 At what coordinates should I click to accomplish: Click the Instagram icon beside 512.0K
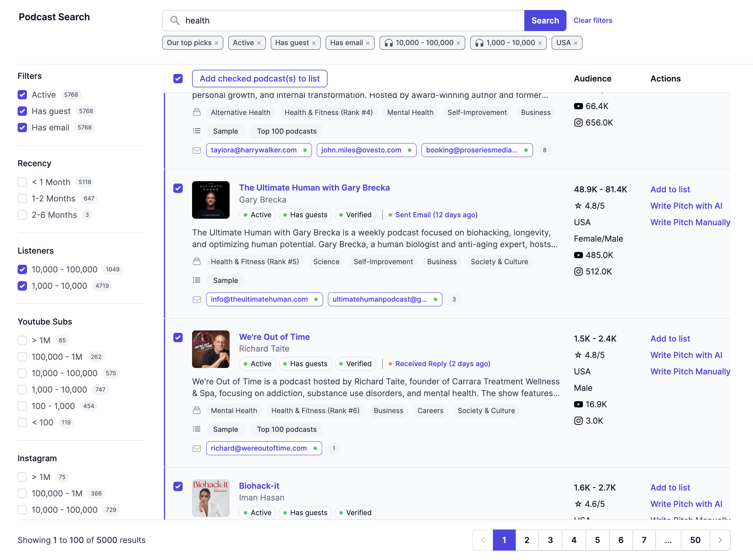pyautogui.click(x=578, y=271)
